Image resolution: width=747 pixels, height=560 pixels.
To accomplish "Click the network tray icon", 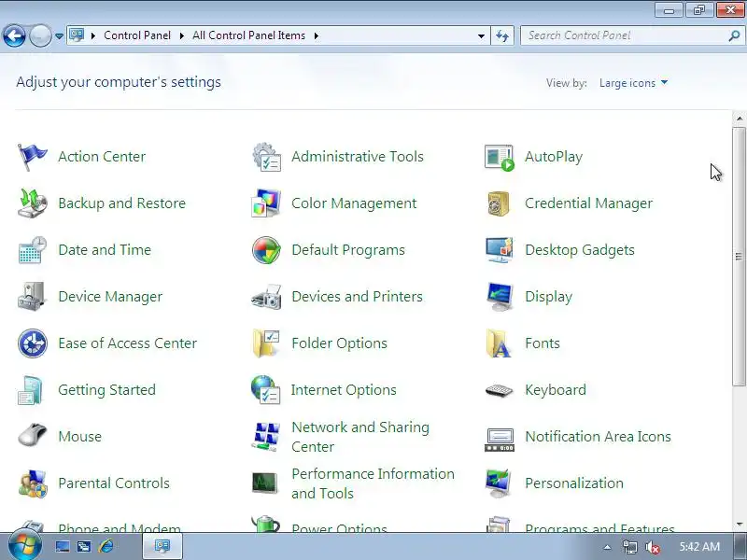I will [629, 547].
